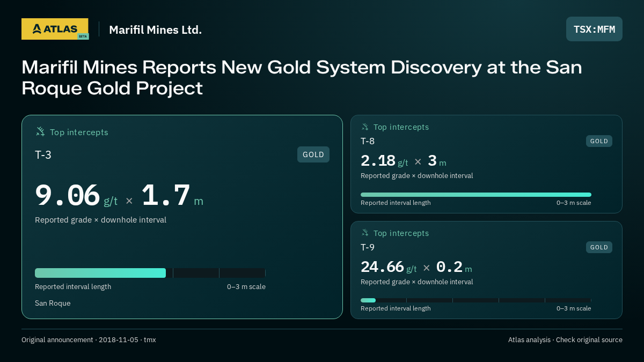Viewport: 644px width, 362px height.
Task: Click the San Roque location label
Action: [x=53, y=303]
